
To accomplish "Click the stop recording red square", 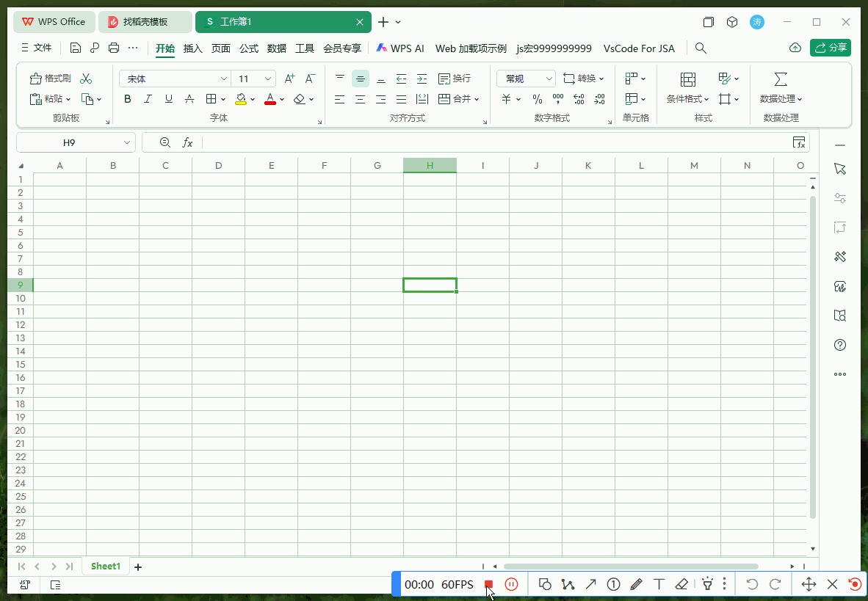I will pos(488,584).
